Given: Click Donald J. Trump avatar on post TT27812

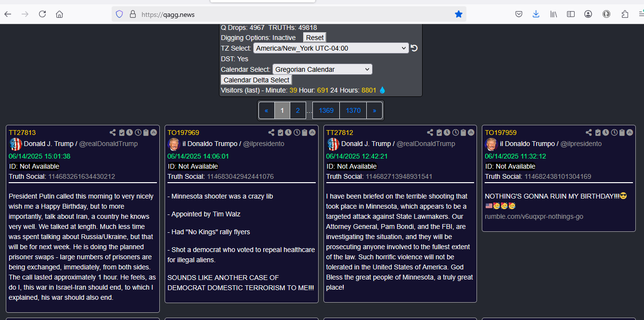Looking at the screenshot, I should pyautogui.click(x=333, y=144).
